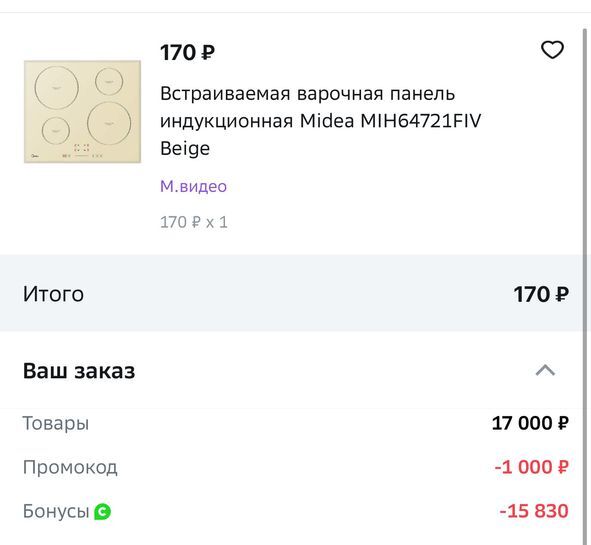591x545 pixels.
Task: Click the Итого total amount 170 ₽
Action: tap(541, 294)
